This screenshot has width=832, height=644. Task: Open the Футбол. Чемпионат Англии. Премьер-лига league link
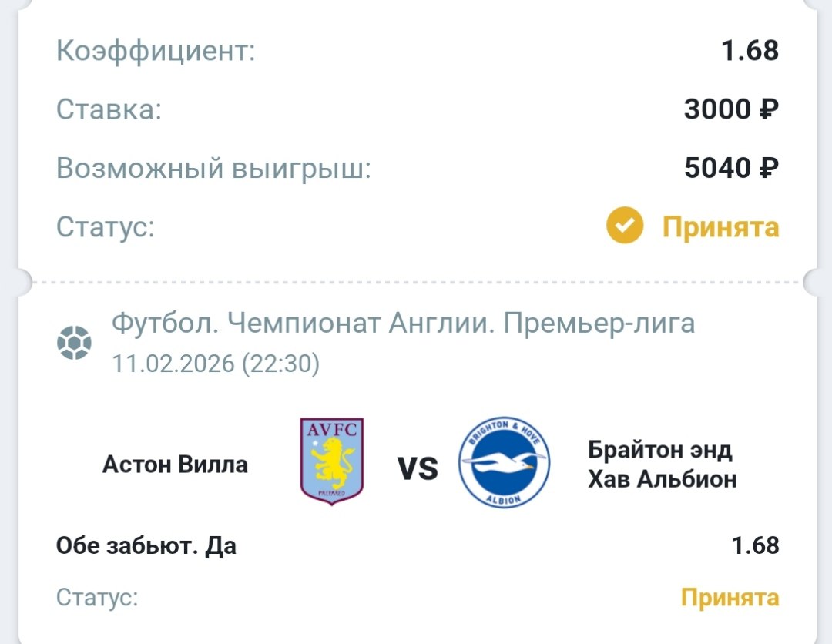click(404, 324)
